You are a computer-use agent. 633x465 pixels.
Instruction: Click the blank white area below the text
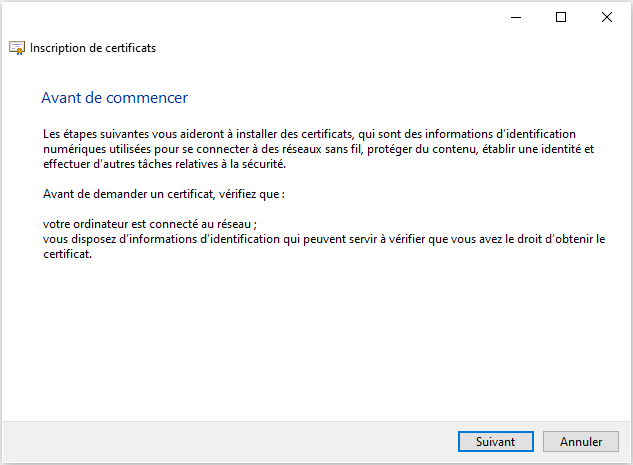[316, 340]
